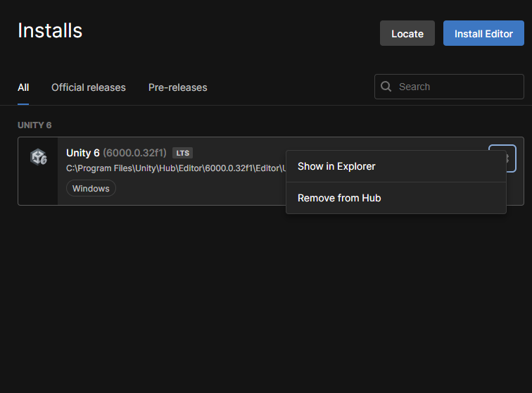Open the Official releases tab

click(x=89, y=87)
